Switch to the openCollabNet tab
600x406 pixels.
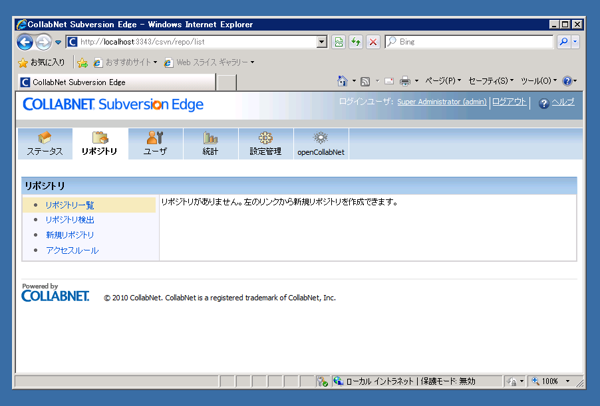pyautogui.click(x=321, y=143)
